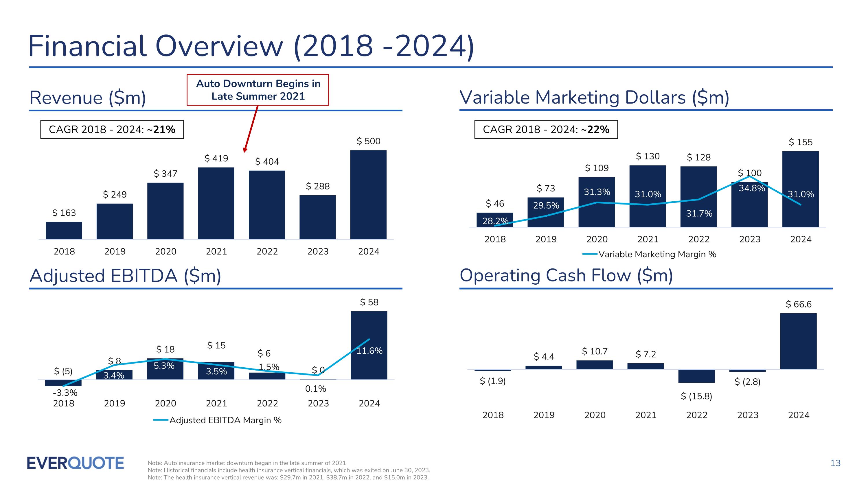Select the 2018 revenue bar of $163
This screenshot has height=488, width=868.
(x=64, y=230)
